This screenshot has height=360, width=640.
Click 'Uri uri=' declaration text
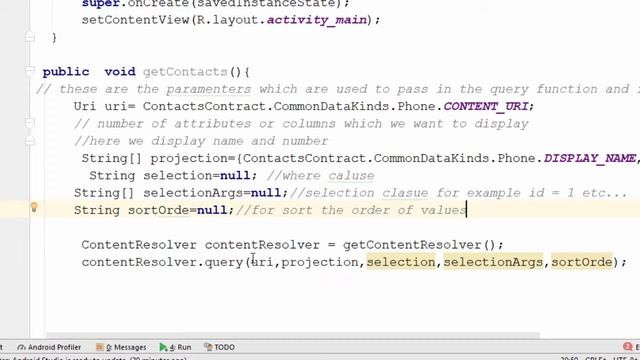point(104,107)
